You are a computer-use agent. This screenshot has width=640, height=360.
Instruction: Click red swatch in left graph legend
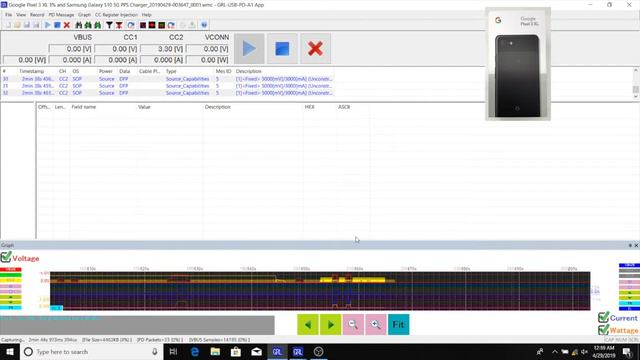(x=11, y=269)
